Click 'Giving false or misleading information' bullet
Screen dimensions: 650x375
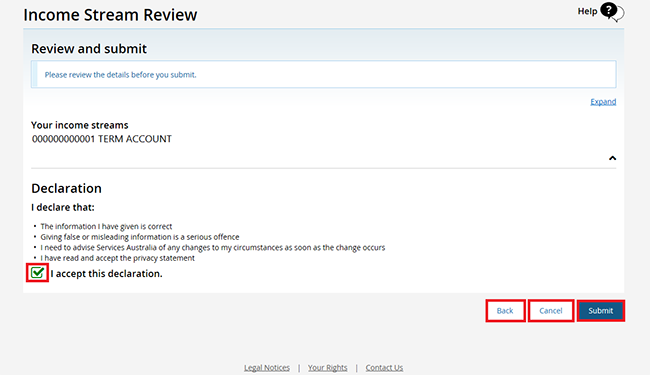pyautogui.click(x=140, y=237)
